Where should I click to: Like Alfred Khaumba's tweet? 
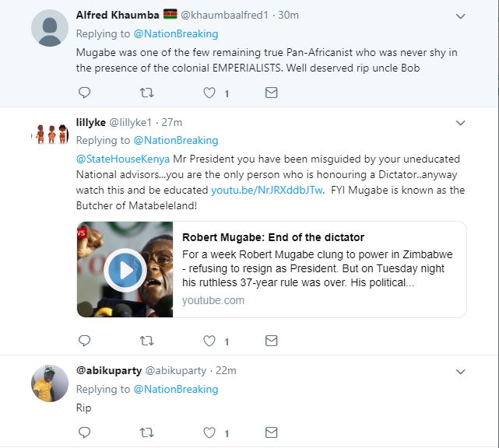click(x=209, y=93)
